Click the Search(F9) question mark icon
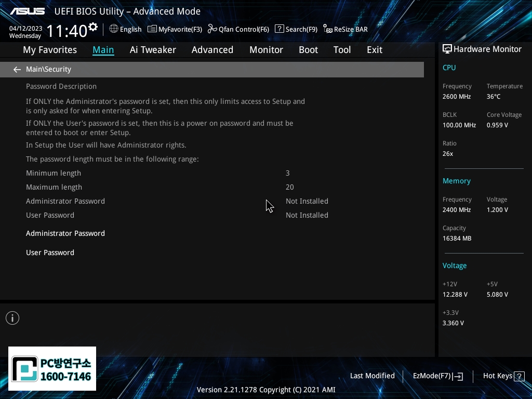532x399 pixels. tap(279, 29)
